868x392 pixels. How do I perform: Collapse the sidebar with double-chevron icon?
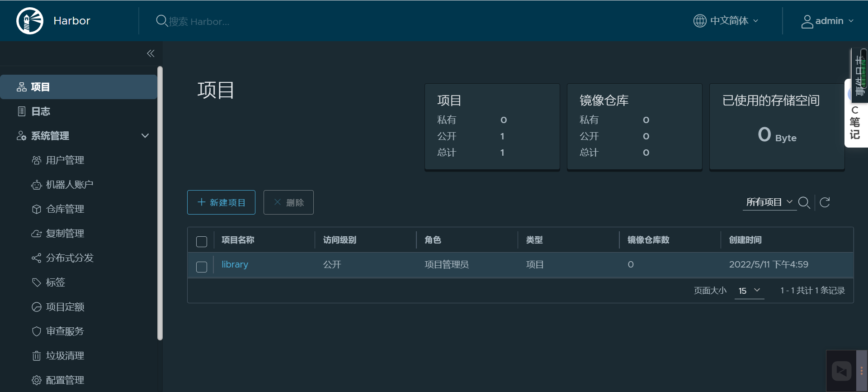tap(151, 53)
